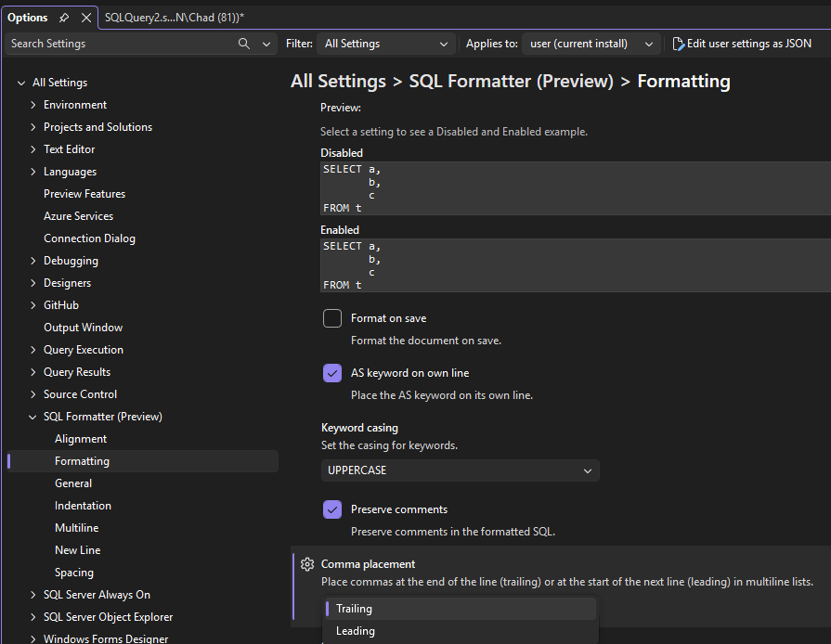Close the Options tab
The height and width of the screenshot is (644, 831).
tap(85, 18)
